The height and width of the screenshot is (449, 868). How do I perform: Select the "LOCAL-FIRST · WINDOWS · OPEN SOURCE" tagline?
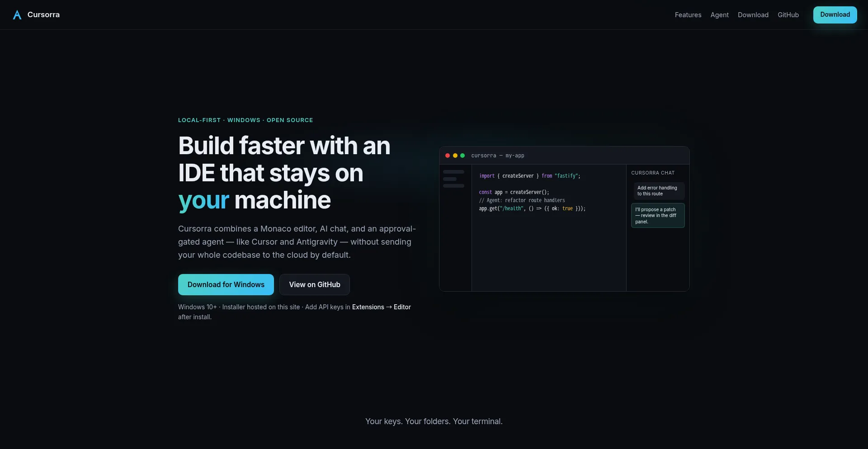(245, 120)
